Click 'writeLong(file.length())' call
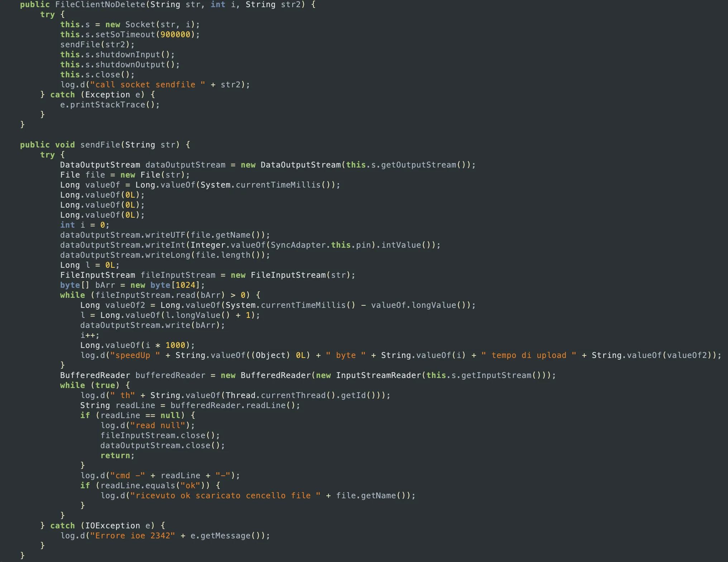The width and height of the screenshot is (728, 562). click(205, 255)
